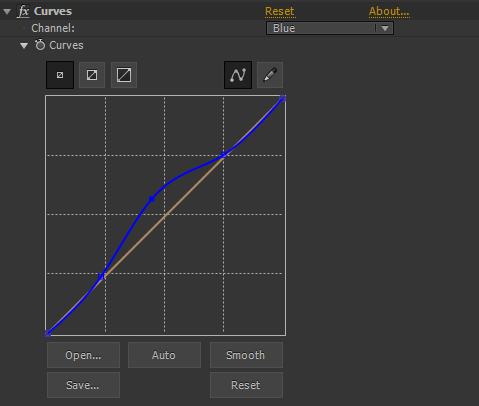Click the Save... button

coord(83,385)
